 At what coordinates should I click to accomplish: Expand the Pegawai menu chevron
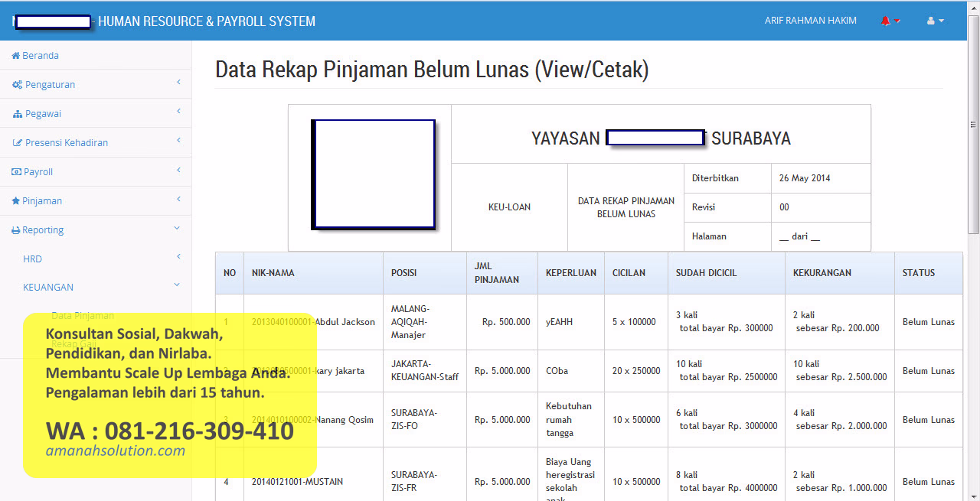click(x=178, y=112)
